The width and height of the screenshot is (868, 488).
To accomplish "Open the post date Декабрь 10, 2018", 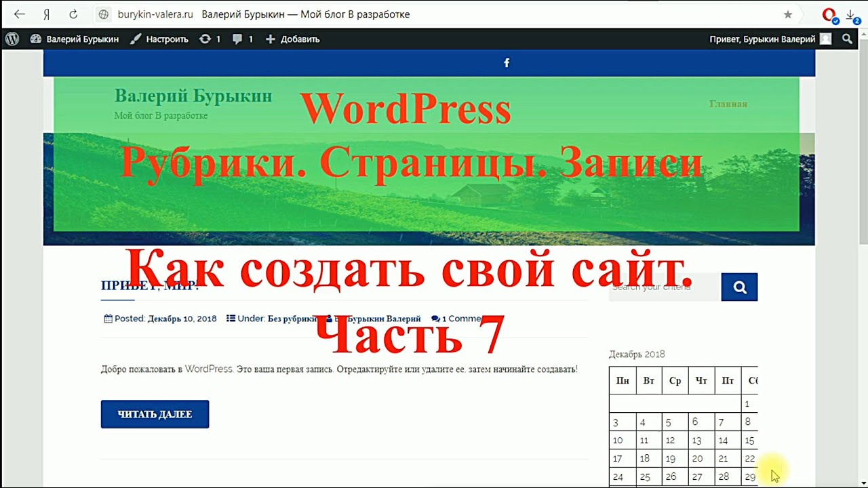I will (x=182, y=319).
